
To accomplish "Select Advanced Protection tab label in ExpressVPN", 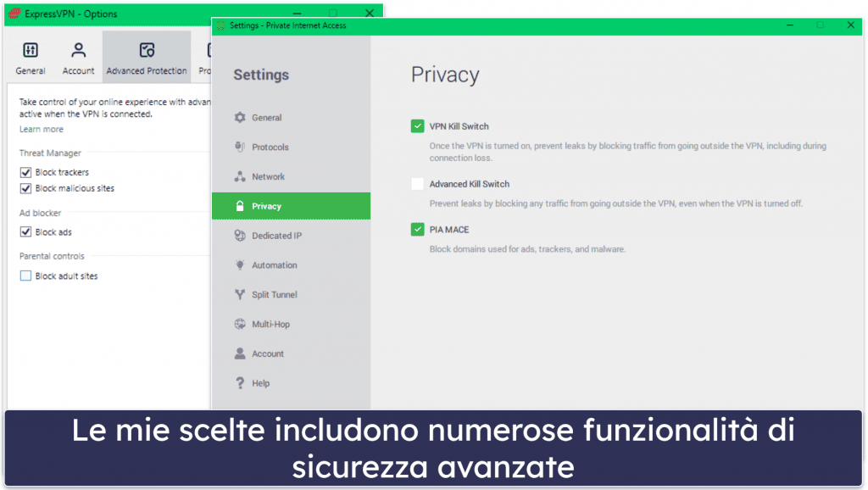I will click(147, 71).
